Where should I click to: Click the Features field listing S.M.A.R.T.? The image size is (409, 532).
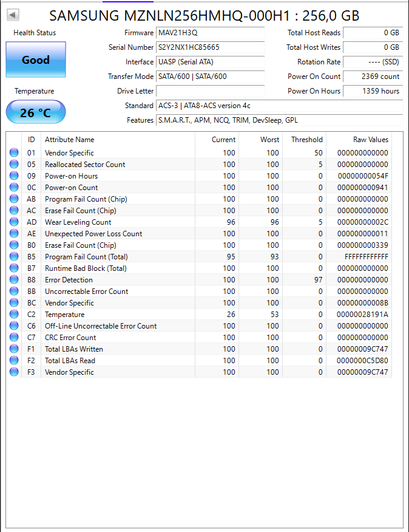280,120
